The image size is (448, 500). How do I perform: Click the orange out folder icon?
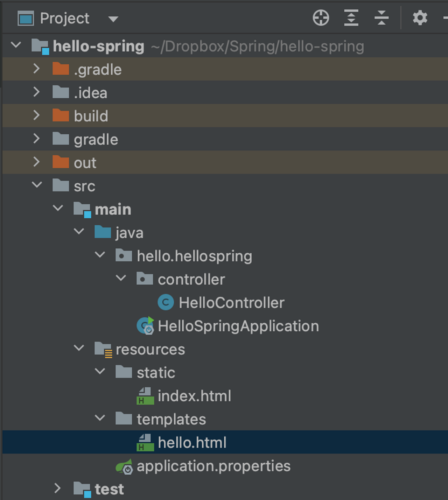pyautogui.click(x=61, y=162)
